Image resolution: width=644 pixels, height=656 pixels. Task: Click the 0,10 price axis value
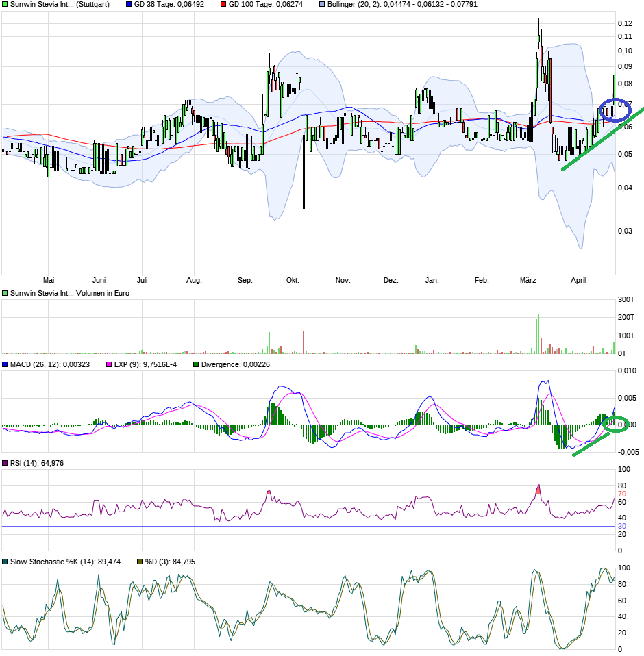[x=626, y=51]
